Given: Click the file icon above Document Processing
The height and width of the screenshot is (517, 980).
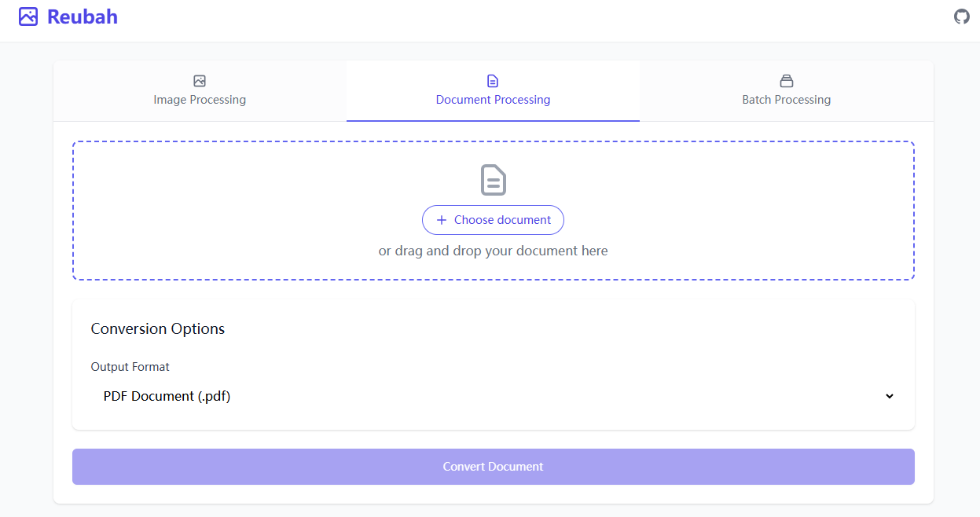Looking at the screenshot, I should click(493, 81).
